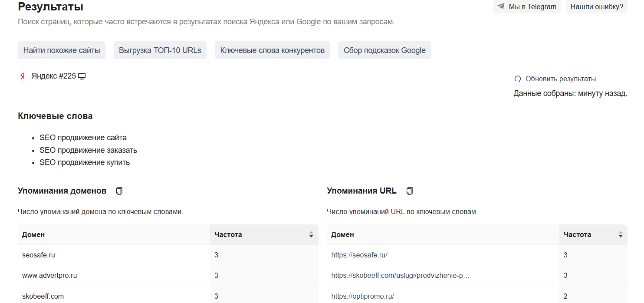Click the www.advertpro.ru domain row
Image resolution: width=644 pixels, height=303 pixels.
tap(49, 276)
